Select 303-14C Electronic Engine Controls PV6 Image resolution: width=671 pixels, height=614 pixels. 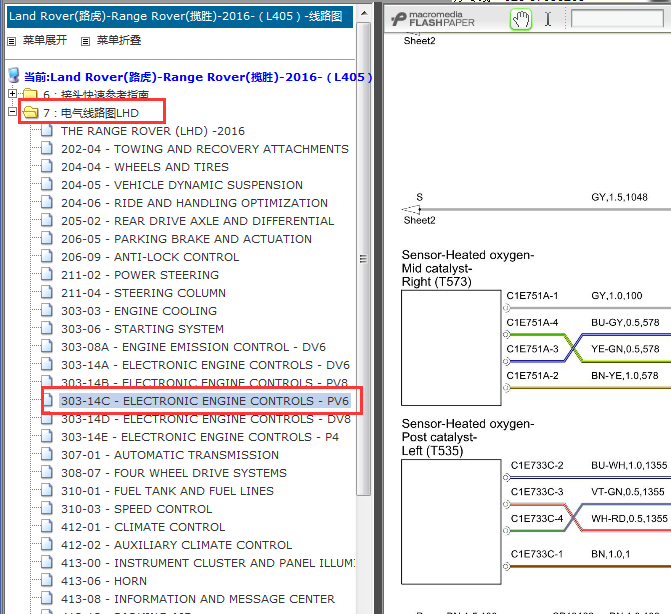tap(205, 401)
